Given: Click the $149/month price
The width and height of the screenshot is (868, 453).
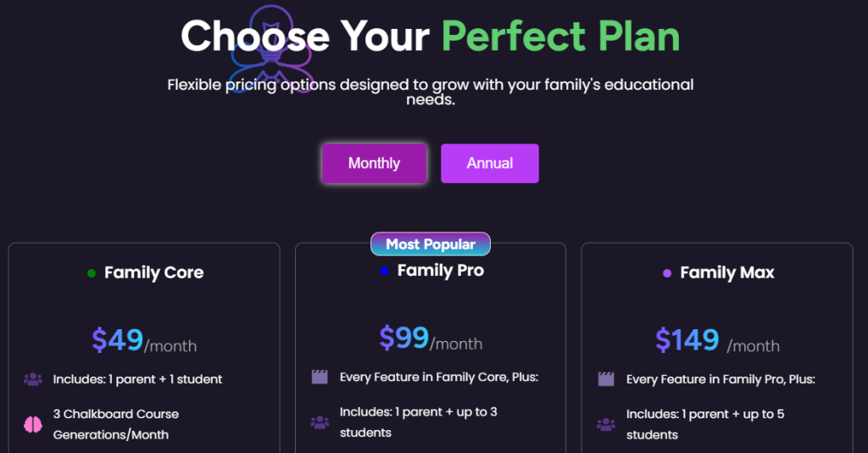Looking at the screenshot, I should (717, 342).
